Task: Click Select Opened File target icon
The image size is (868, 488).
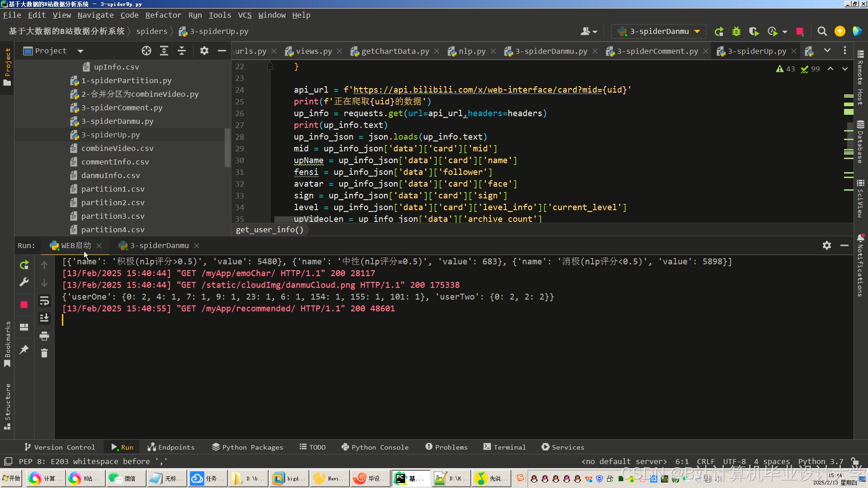Action: [146, 51]
